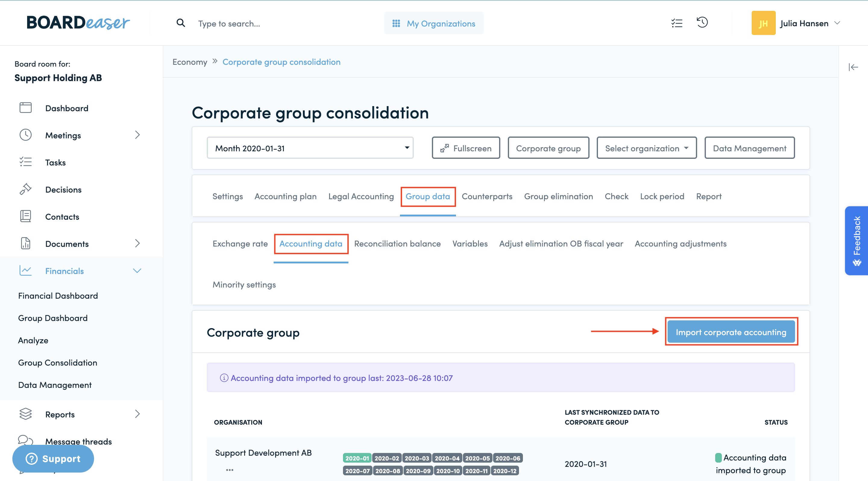Click the Decisions gavel icon

point(26,189)
